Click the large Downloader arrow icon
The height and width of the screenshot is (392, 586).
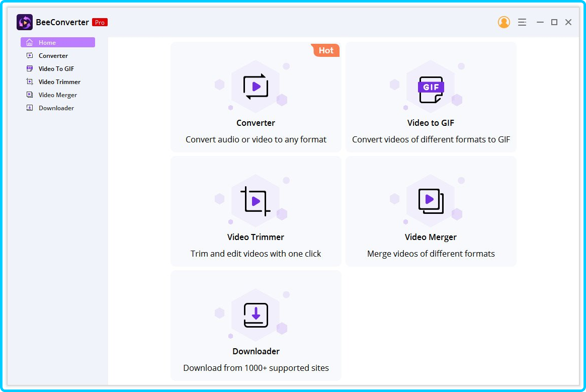coord(256,316)
